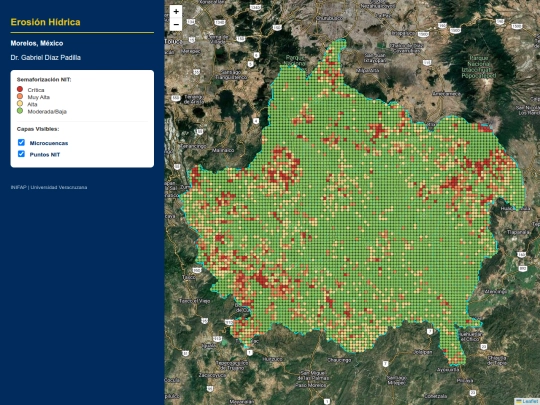
Task: Click the Chaucingo town label on map
Action: [x=339, y=360]
